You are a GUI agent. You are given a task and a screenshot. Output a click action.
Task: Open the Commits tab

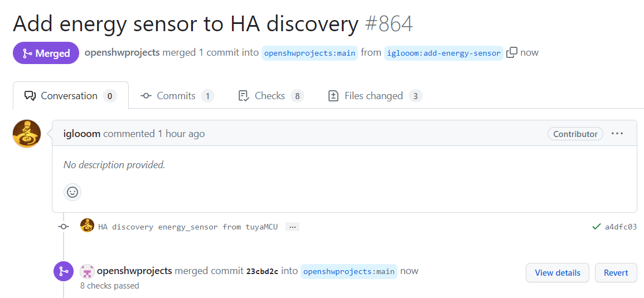[x=177, y=96]
